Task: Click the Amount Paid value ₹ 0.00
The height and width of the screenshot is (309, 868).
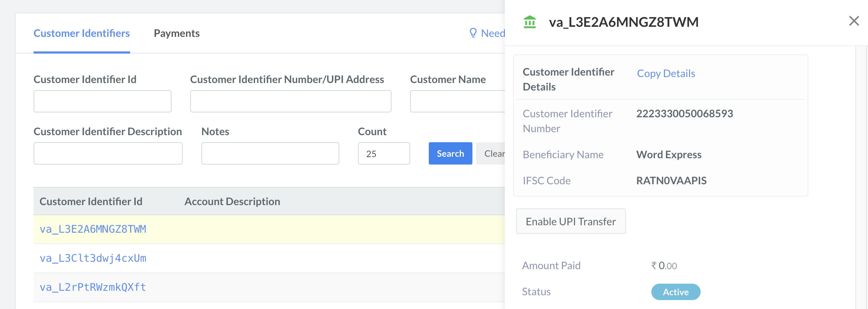Action: tap(664, 265)
